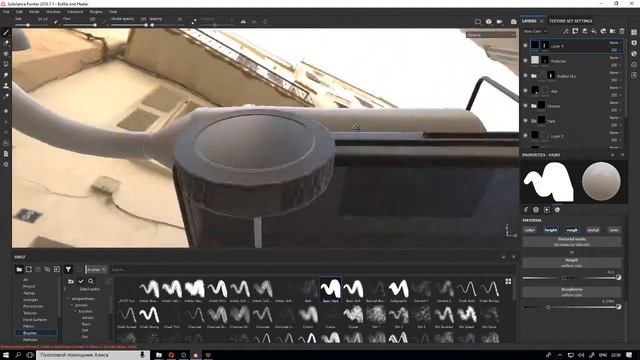Switch Shelf grid view size icon

(x=508, y=281)
